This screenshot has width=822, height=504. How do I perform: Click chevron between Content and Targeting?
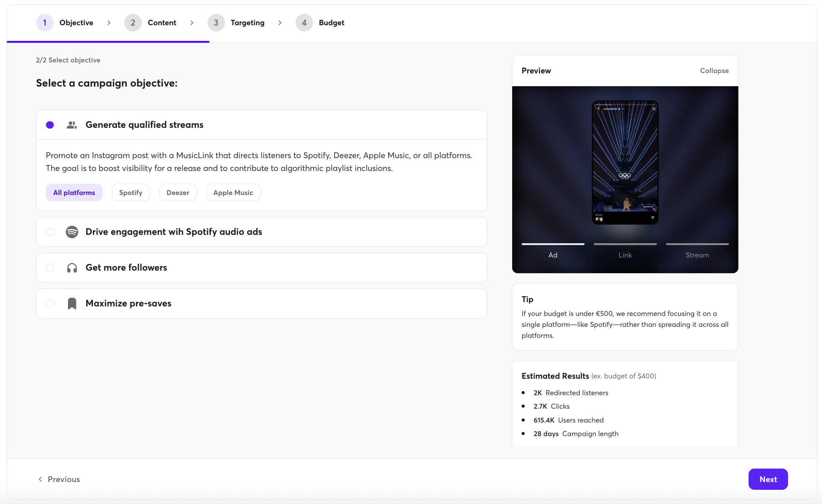(192, 23)
